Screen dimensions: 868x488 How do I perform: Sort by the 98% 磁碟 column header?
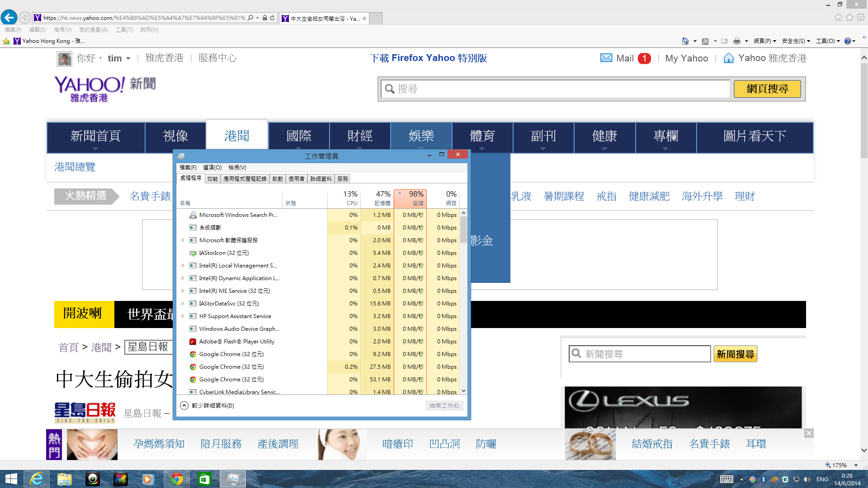(410, 198)
